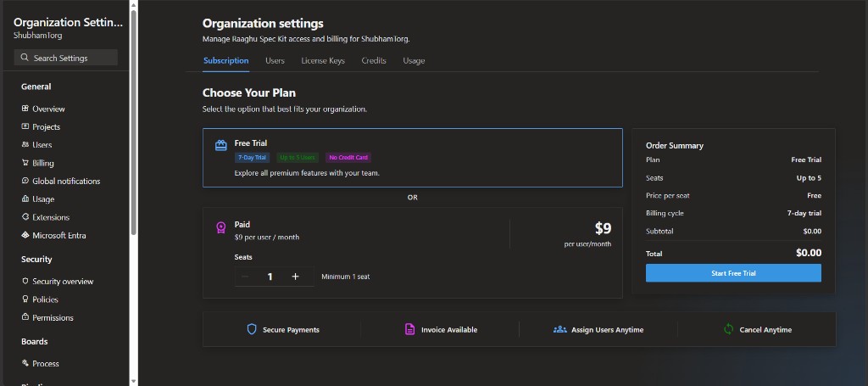Click the Cancel Anytime label

point(765,329)
